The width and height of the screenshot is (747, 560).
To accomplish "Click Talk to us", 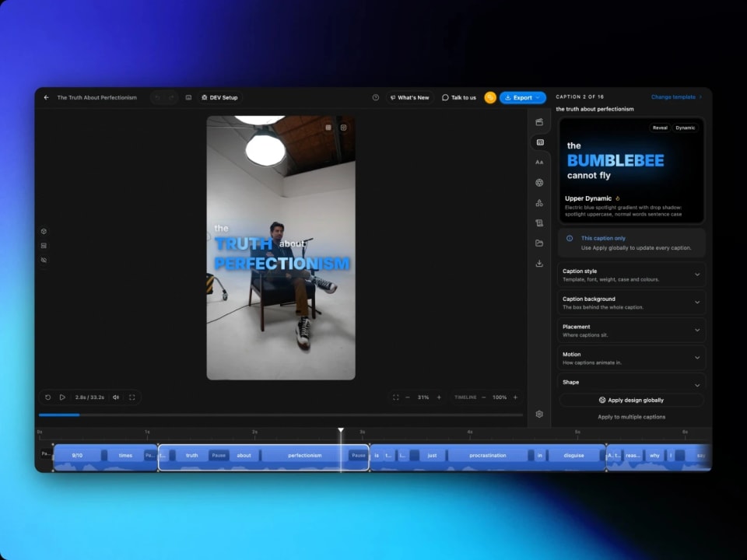I will point(459,98).
